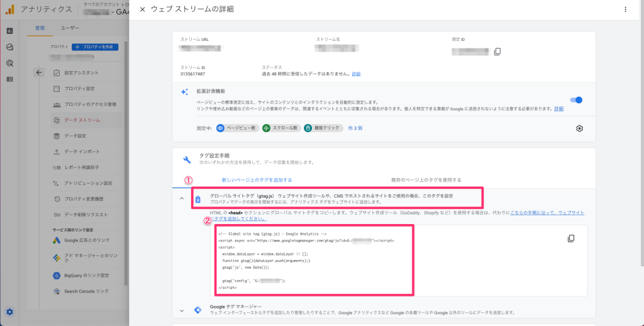This screenshot has height=326, width=644.
Task: Open データ削除リクエスト in the property menu
Action: [x=86, y=215]
